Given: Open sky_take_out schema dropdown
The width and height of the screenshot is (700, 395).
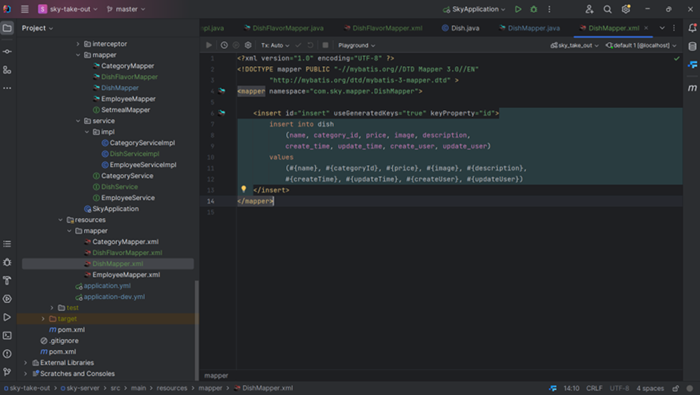Looking at the screenshot, I should pos(574,45).
